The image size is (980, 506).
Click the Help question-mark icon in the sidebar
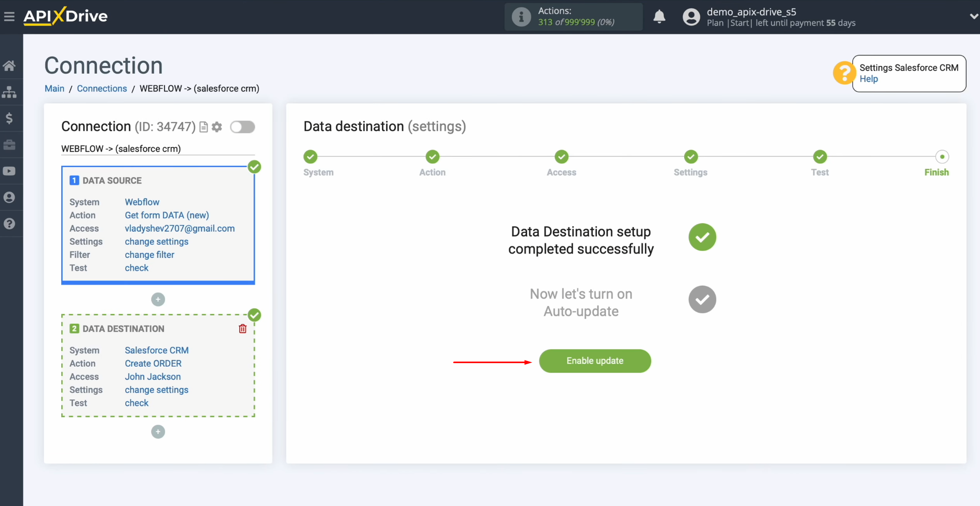pos(10,223)
